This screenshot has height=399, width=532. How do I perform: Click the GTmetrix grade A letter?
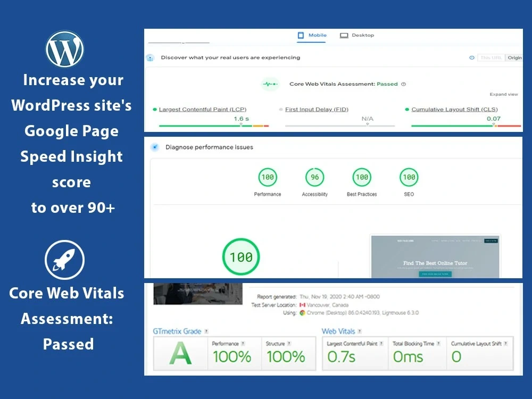coord(180,354)
